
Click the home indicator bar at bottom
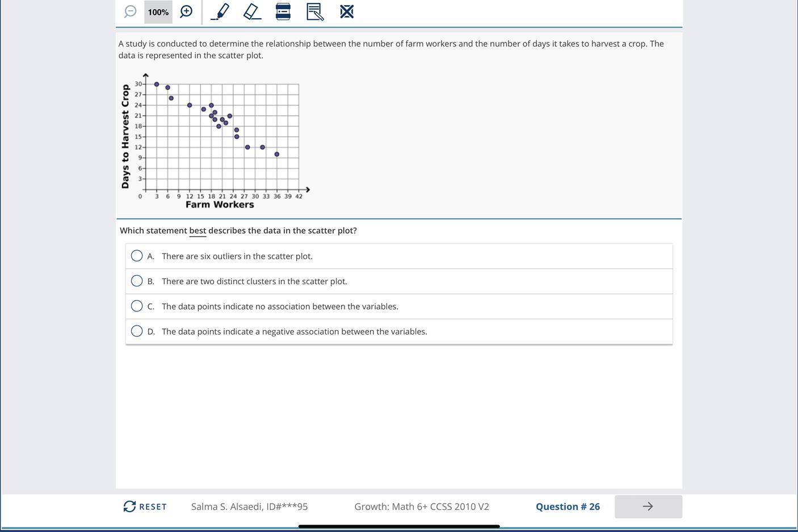tap(399, 526)
